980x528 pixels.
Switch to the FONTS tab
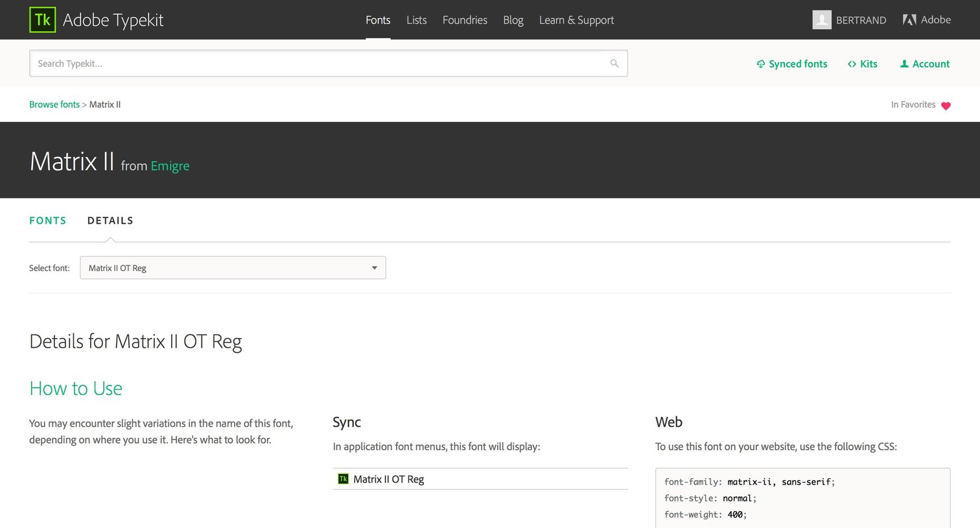[48, 221]
